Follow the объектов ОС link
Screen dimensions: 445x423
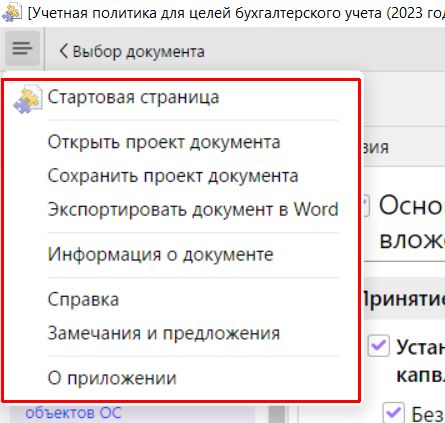click(73, 413)
